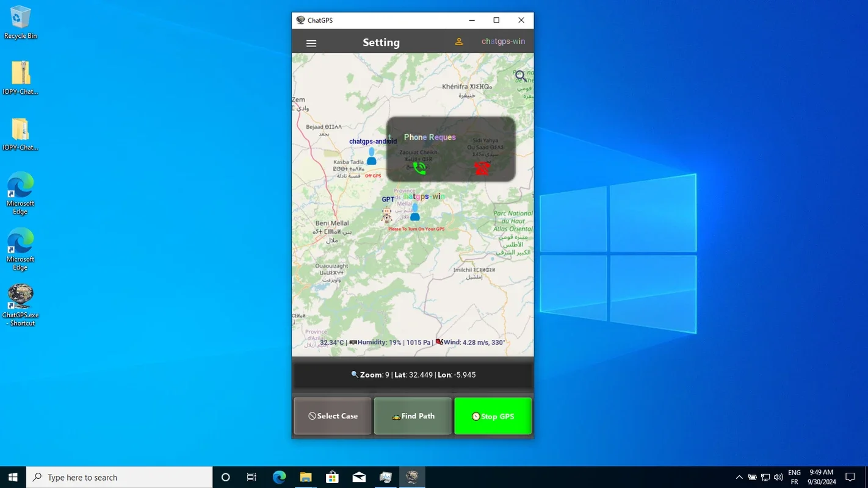Select the ChatGPS.exe Shortcut desktop icon

point(20,305)
